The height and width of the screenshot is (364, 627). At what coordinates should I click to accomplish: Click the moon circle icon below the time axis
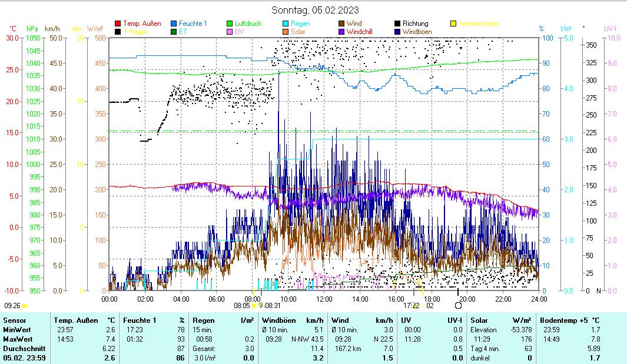(459, 306)
